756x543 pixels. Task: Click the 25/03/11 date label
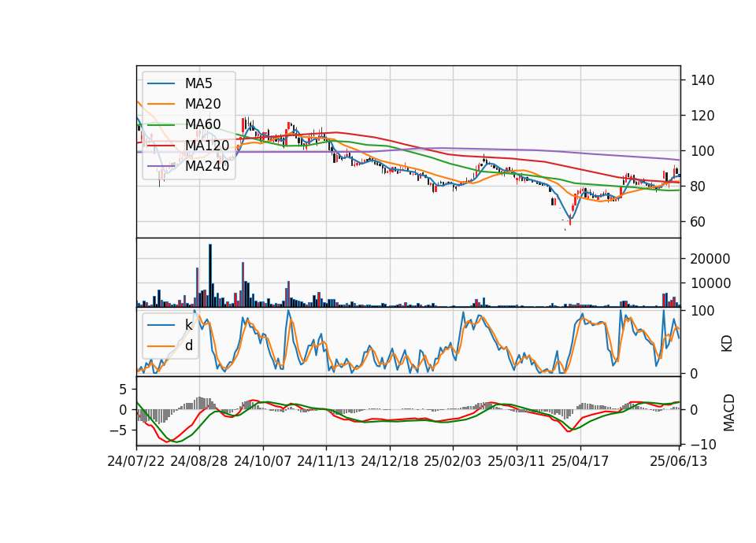point(517,461)
